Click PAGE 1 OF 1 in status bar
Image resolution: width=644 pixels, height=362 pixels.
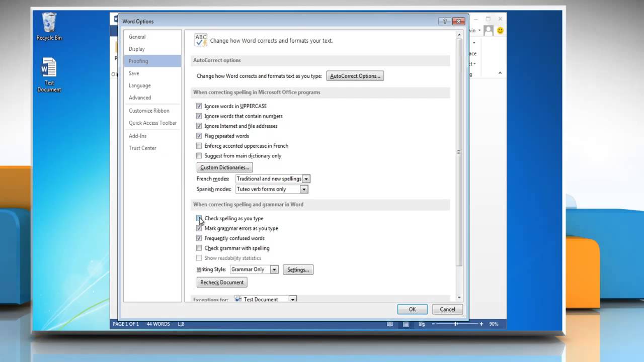(x=126, y=324)
